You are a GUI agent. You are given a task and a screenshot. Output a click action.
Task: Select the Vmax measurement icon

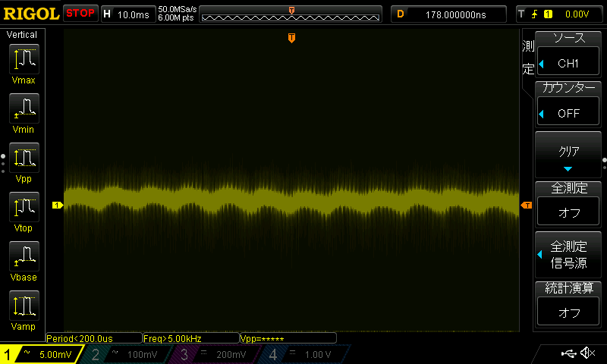point(24,59)
